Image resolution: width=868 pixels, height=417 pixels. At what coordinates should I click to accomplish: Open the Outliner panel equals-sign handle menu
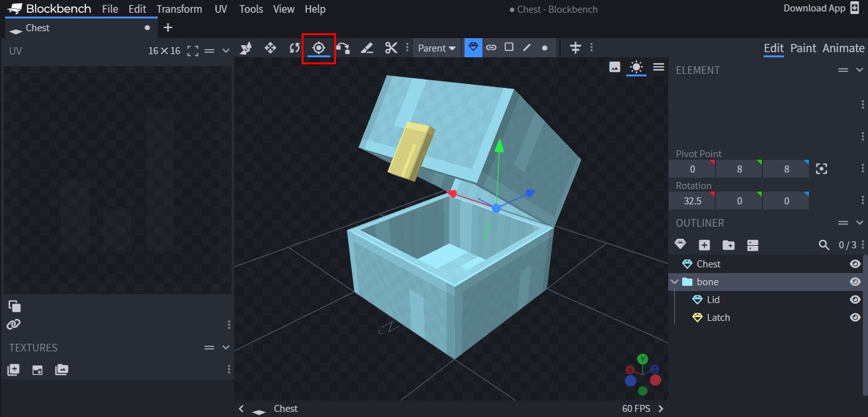pyautogui.click(x=843, y=223)
